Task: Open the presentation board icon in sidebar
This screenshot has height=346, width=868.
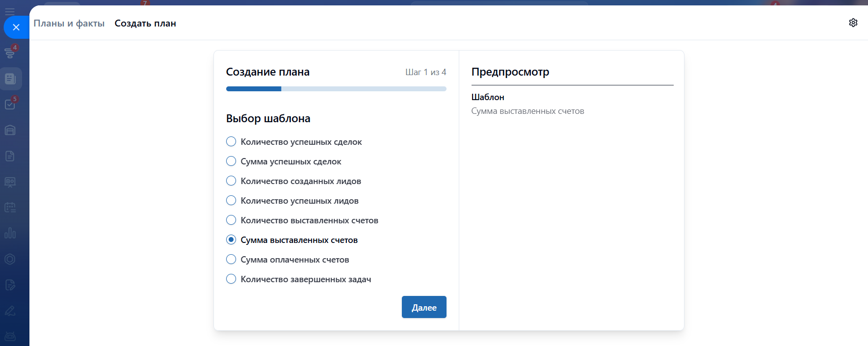Action: pyautogui.click(x=10, y=182)
